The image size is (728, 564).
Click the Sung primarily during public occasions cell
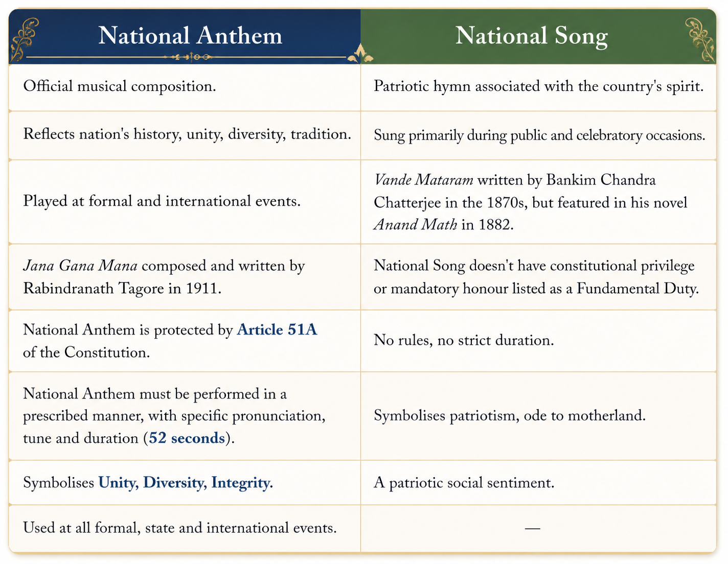pos(538,135)
